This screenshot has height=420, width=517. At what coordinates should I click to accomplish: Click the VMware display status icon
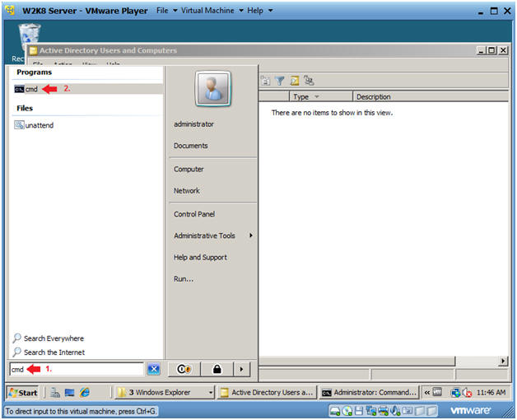tap(408, 411)
